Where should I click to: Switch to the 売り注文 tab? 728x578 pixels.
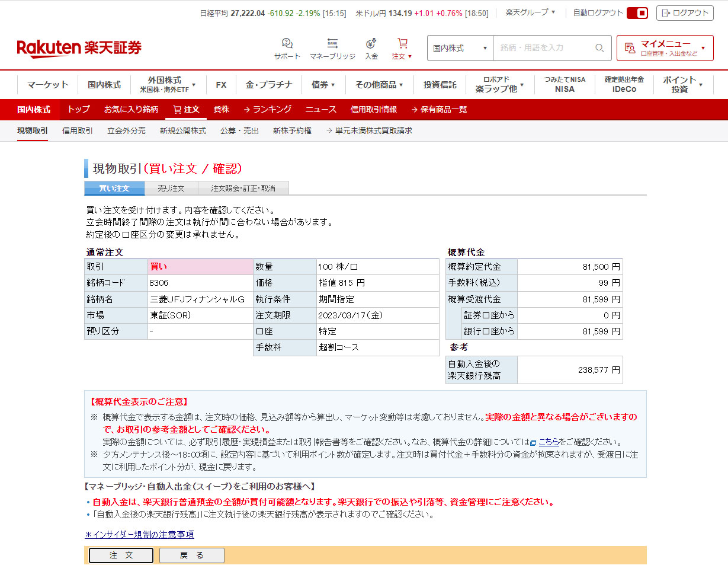[x=171, y=189]
